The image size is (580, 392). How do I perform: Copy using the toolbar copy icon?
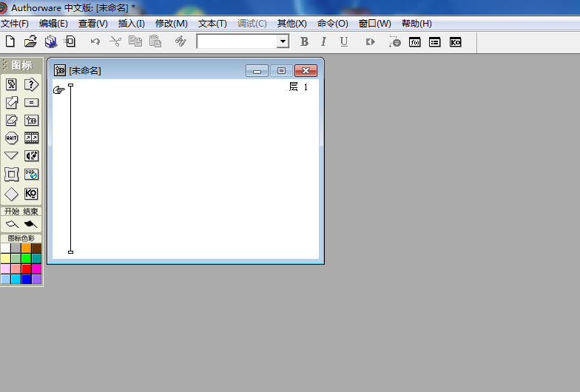135,41
